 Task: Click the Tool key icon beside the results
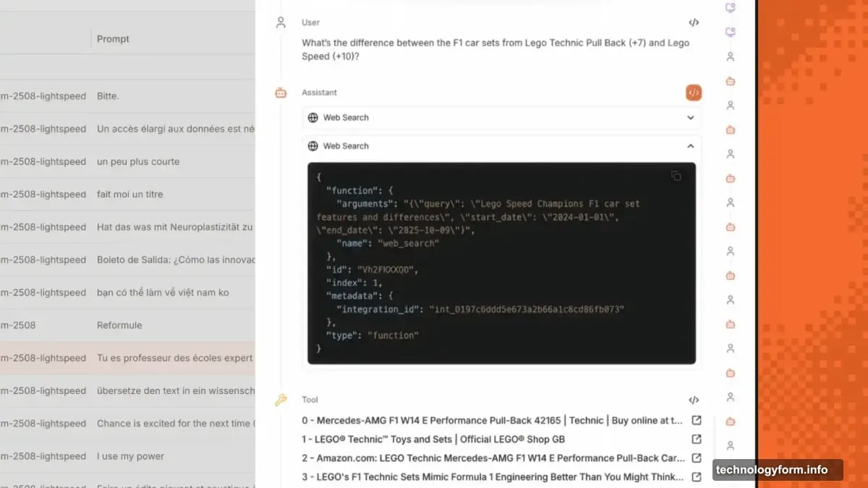(281, 400)
